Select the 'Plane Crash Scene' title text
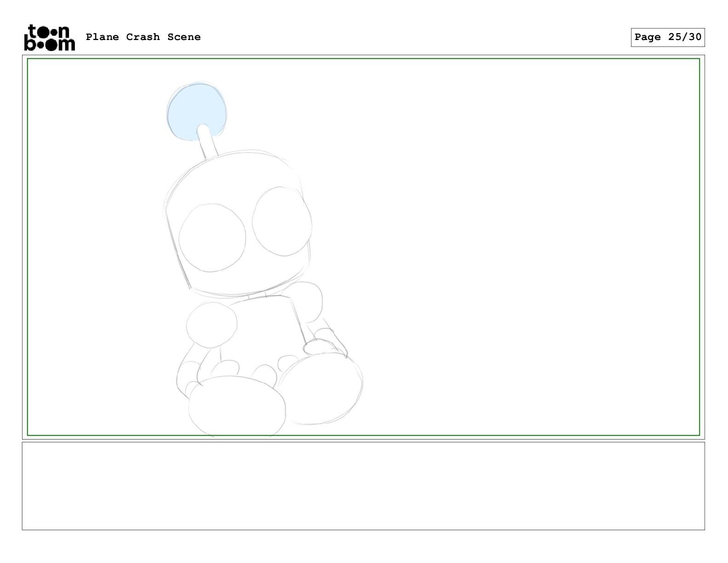The width and height of the screenshot is (728, 563). tap(143, 37)
